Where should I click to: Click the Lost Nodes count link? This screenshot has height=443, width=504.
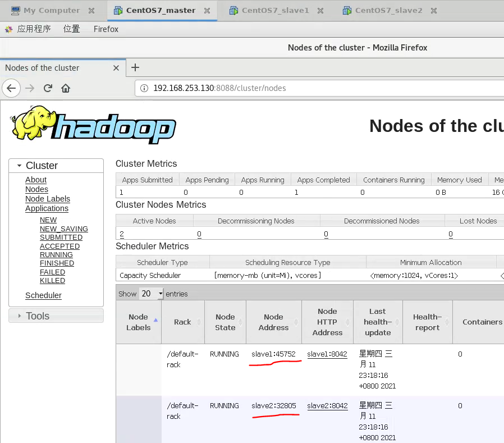click(x=451, y=234)
